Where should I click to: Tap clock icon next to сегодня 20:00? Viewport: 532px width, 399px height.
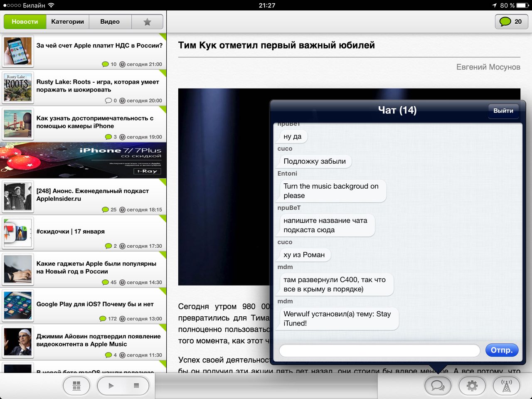click(x=122, y=101)
